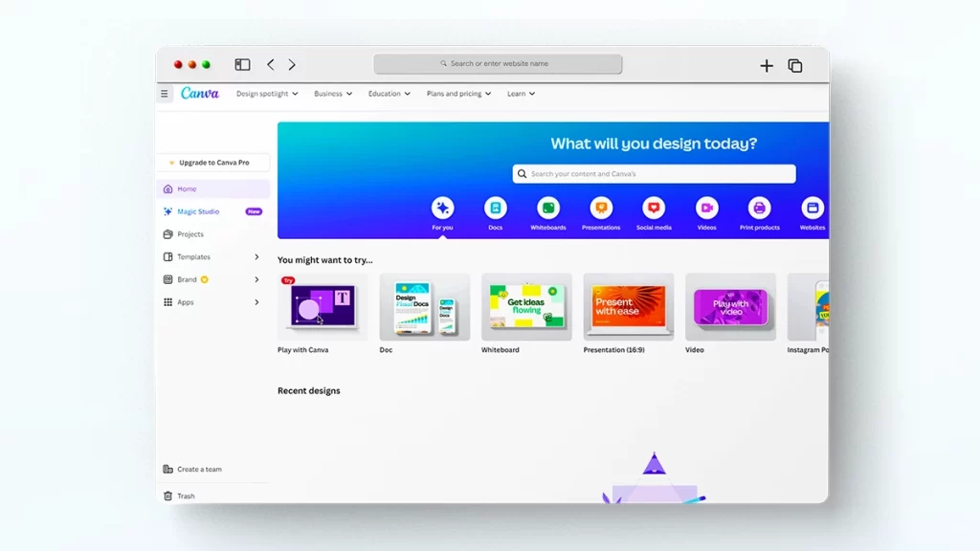Viewport: 980px width, 551px height.
Task: Open the Whiteboard template thumbnail
Action: click(x=526, y=307)
